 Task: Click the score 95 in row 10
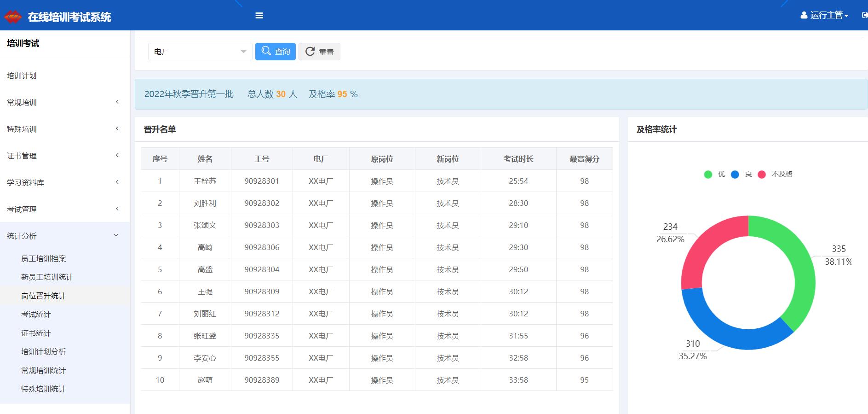(x=584, y=380)
